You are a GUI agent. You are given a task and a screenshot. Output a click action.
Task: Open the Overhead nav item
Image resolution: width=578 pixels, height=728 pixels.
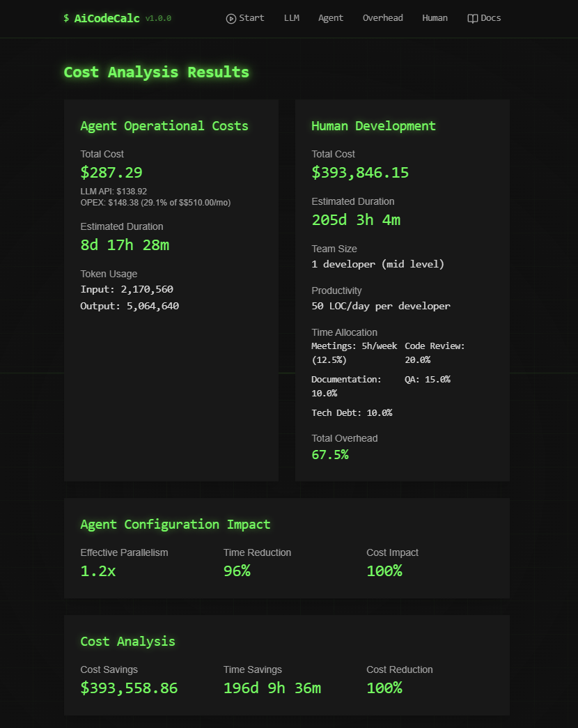coord(382,18)
